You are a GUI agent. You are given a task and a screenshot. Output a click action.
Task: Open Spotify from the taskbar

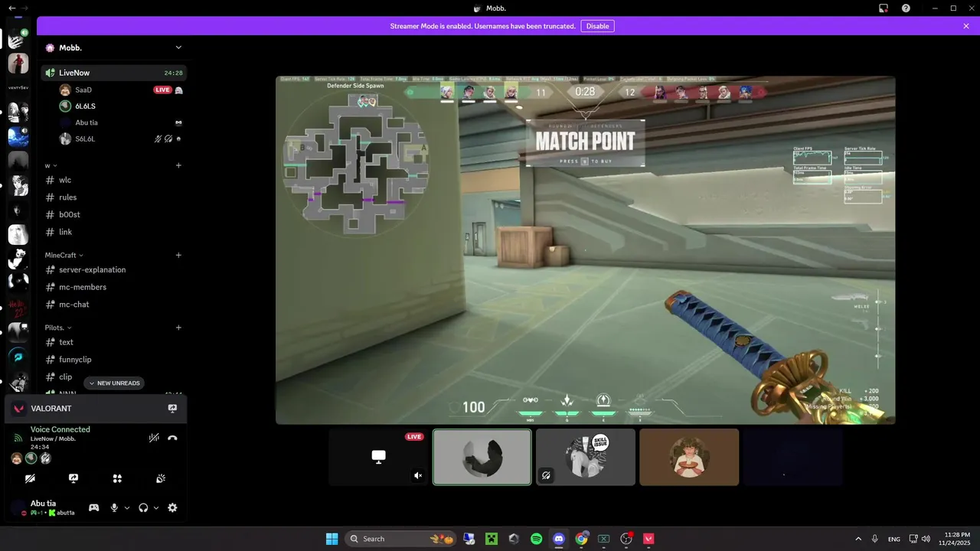coord(537,539)
